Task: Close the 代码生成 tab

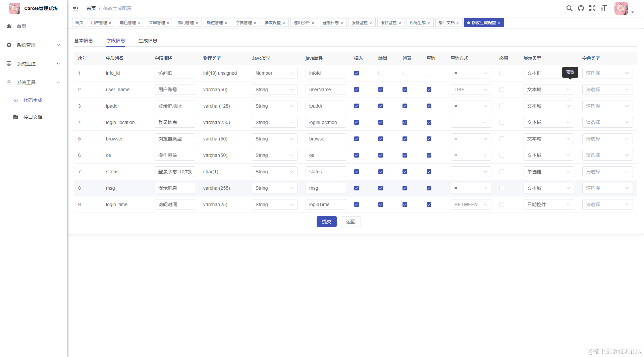Action: [429, 23]
